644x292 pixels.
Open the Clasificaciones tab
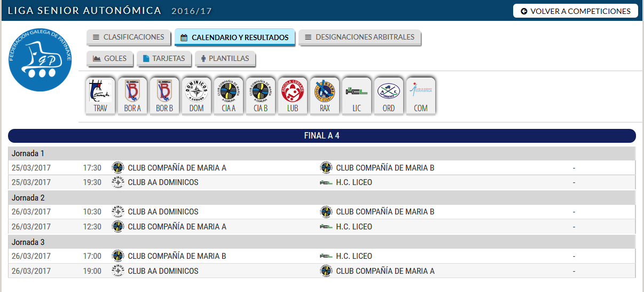pos(128,37)
